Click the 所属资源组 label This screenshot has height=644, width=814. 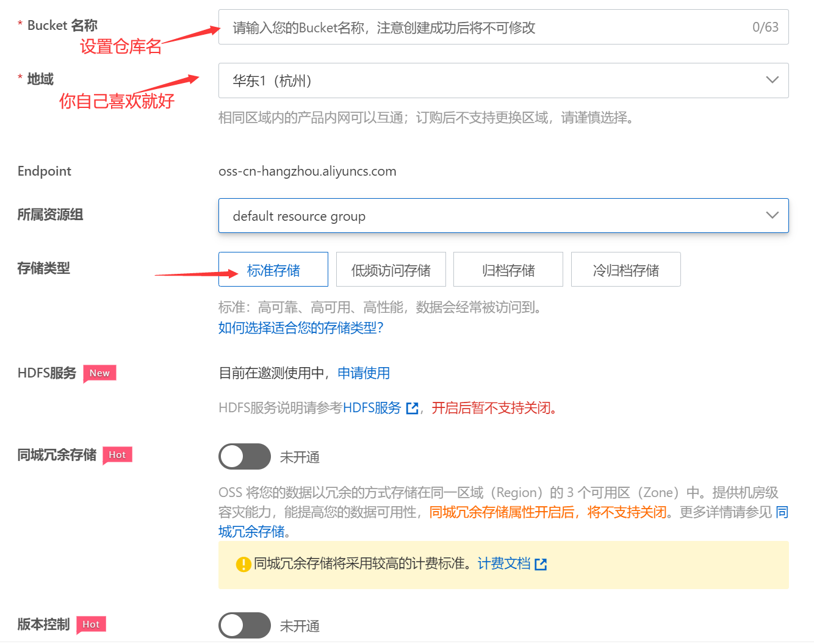coord(50,215)
